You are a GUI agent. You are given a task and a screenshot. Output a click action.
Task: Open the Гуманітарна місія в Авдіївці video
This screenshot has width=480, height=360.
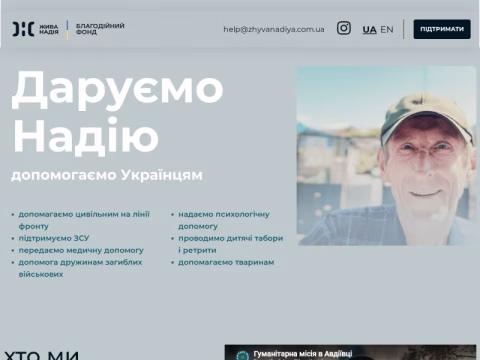[x=350, y=352]
